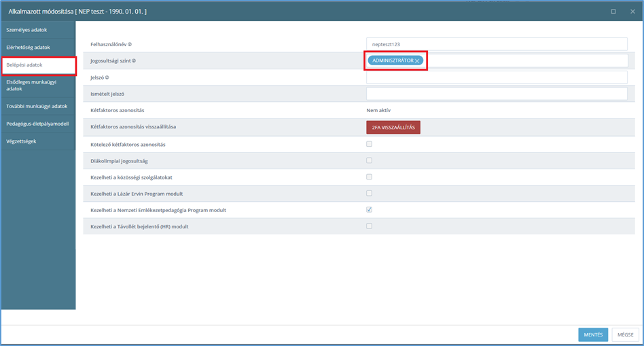Click the Kétfaktoros azonosítás visszaállítása label

[x=133, y=127]
